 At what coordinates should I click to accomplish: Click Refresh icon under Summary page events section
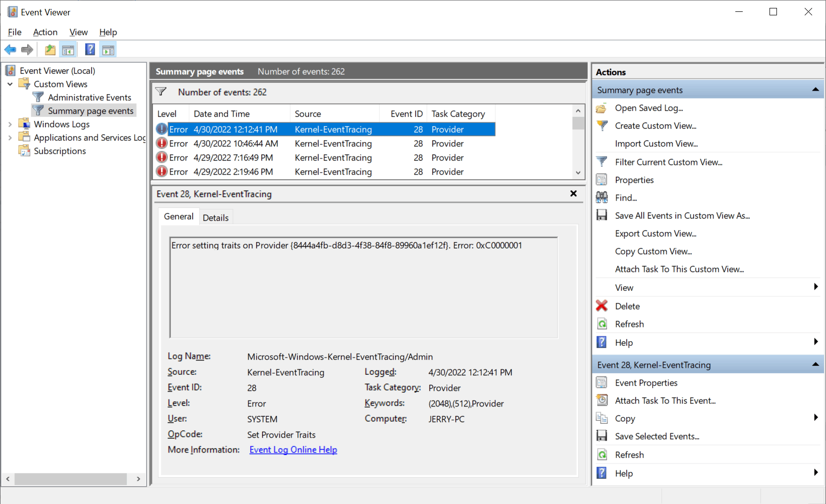(602, 324)
